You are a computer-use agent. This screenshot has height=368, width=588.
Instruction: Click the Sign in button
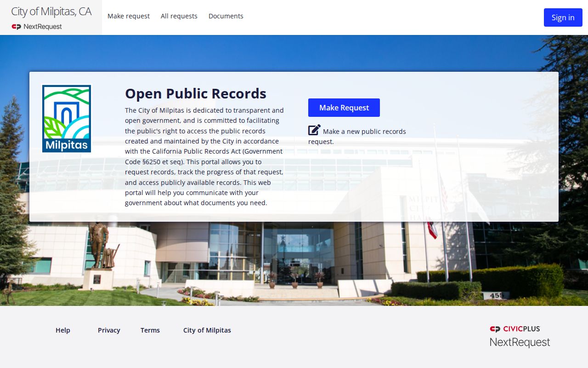click(x=563, y=17)
